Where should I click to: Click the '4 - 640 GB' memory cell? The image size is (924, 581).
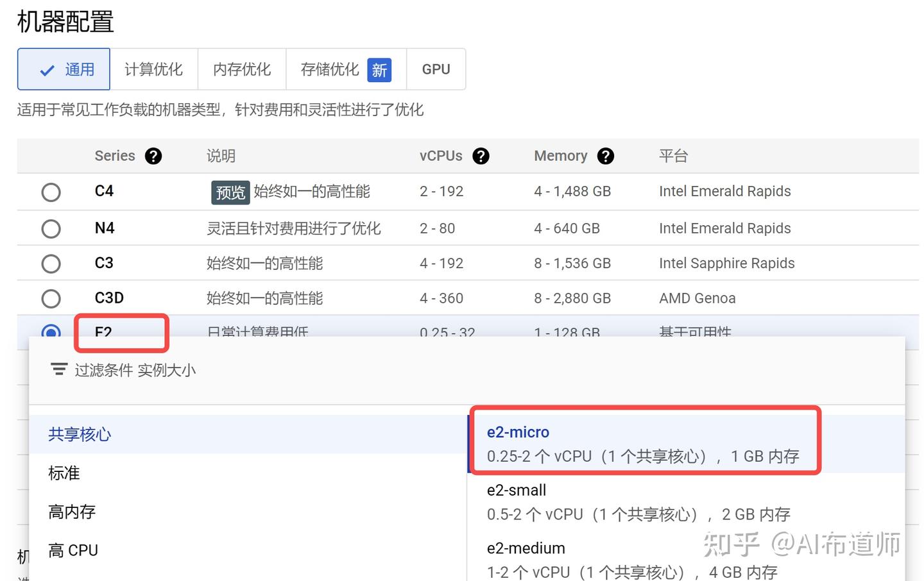(x=567, y=228)
